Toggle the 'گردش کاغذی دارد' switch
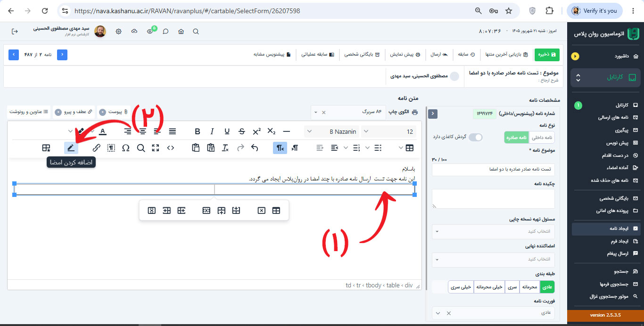644x326 pixels. point(476,137)
